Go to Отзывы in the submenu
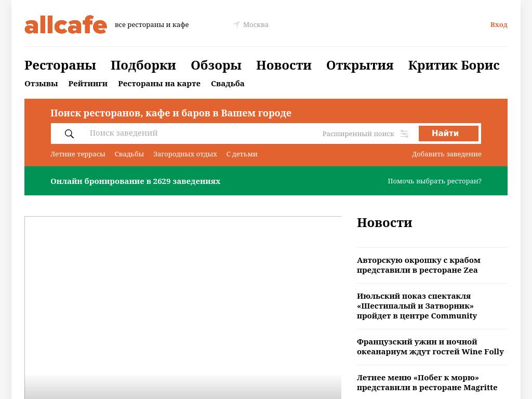The height and width of the screenshot is (399, 532). pos(41,84)
